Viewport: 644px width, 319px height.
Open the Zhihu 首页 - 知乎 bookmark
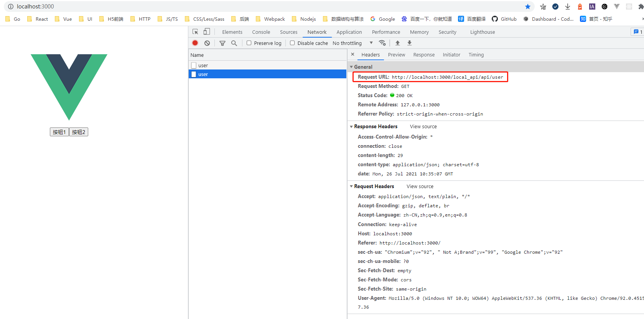[596, 19]
